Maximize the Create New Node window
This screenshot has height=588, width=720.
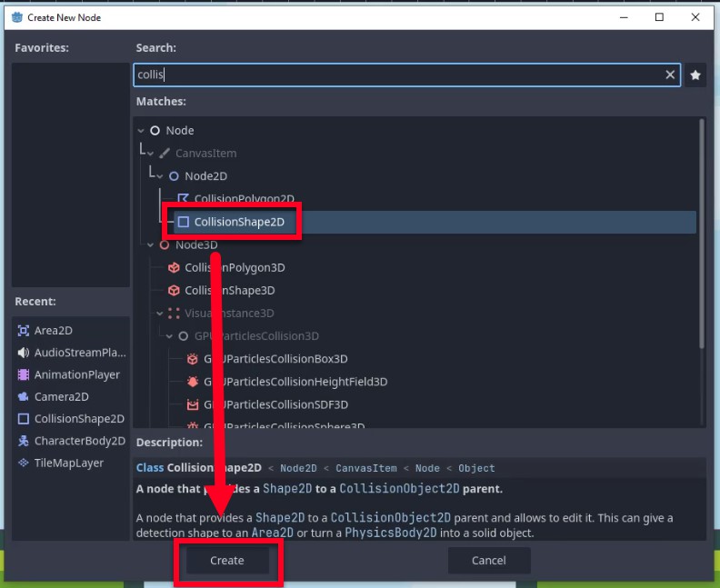click(659, 17)
